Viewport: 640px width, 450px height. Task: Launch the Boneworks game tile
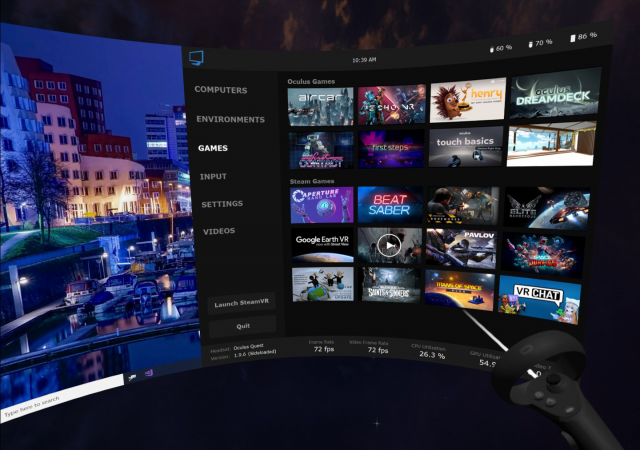point(463,205)
